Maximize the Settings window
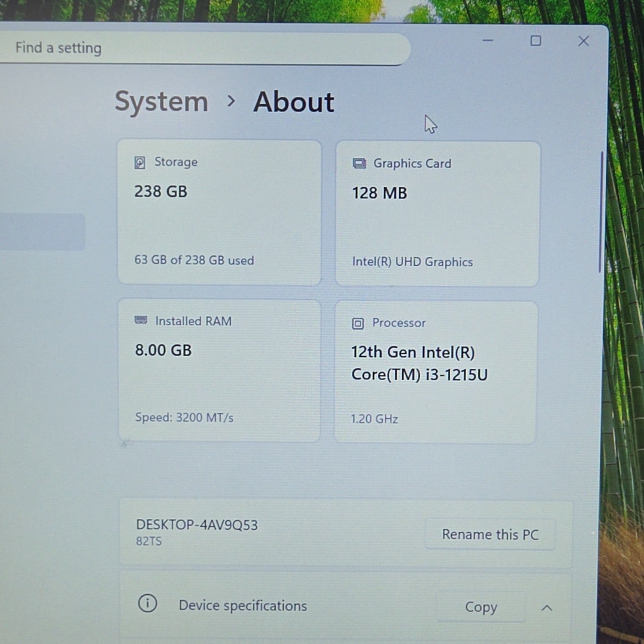644x644 pixels. (535, 41)
